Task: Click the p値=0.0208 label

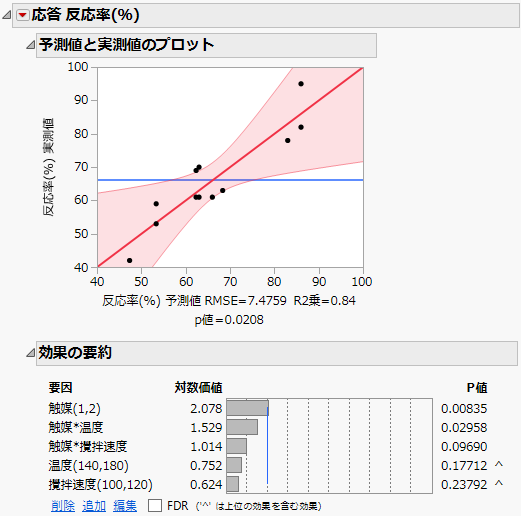Action: 229,320
